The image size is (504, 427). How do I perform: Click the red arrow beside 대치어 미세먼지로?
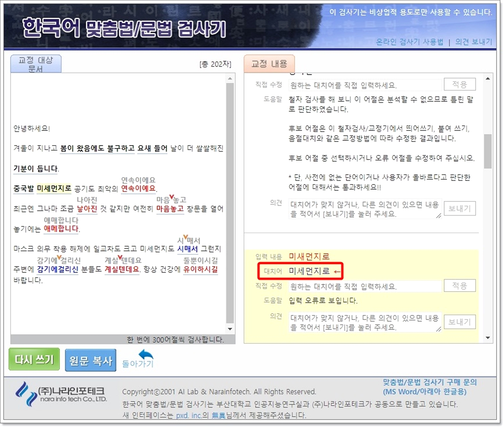click(x=337, y=272)
